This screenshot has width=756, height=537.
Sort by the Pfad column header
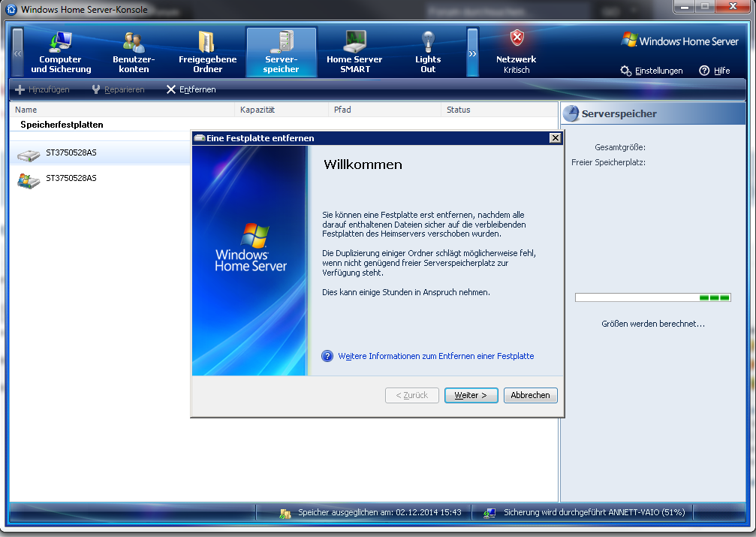pyautogui.click(x=384, y=110)
